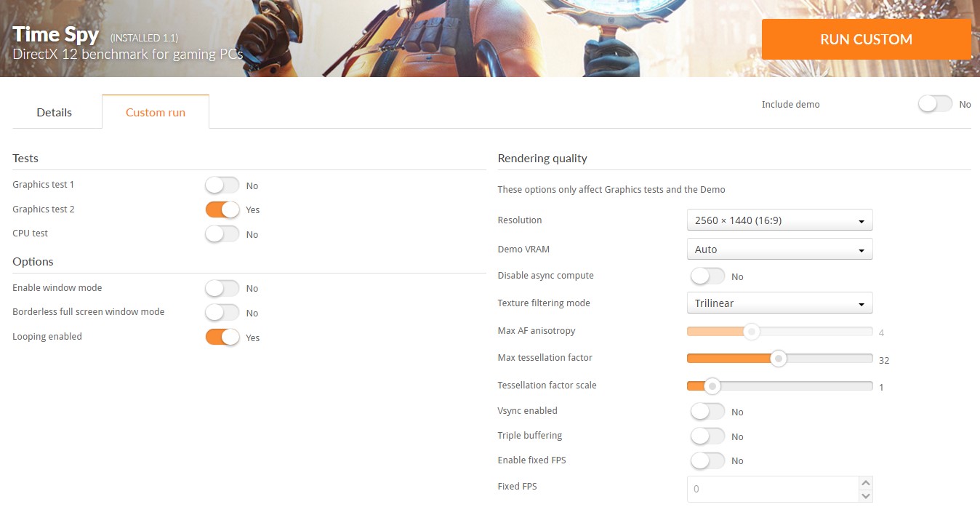Click the Fixed FPS input field
Viewport: 980px width, 515px height.
tap(773, 489)
